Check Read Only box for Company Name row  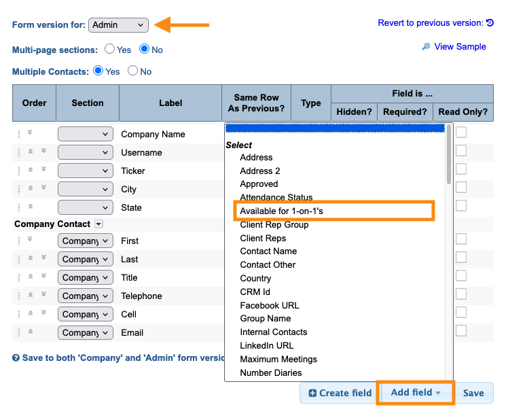coord(461,133)
